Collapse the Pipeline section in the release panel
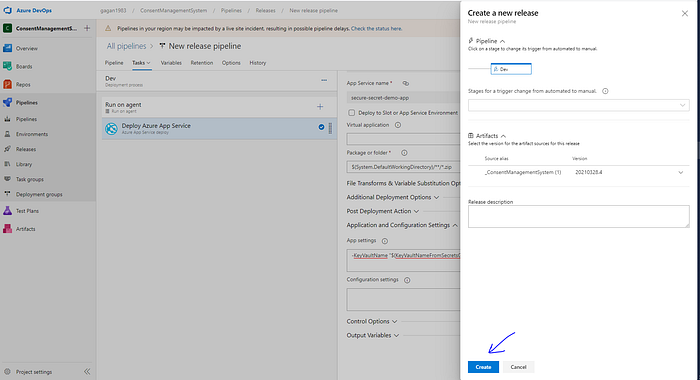Screen dimensions: 700x380 (x=503, y=41)
